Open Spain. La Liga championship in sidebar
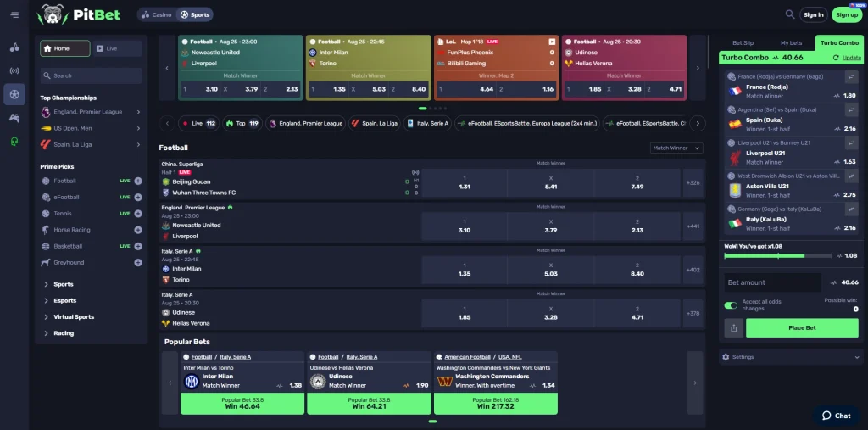 tap(91, 144)
